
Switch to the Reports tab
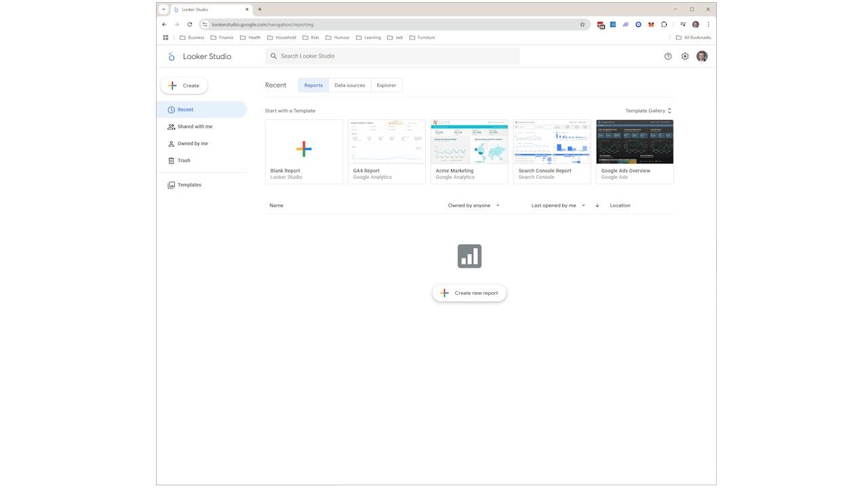(x=313, y=85)
